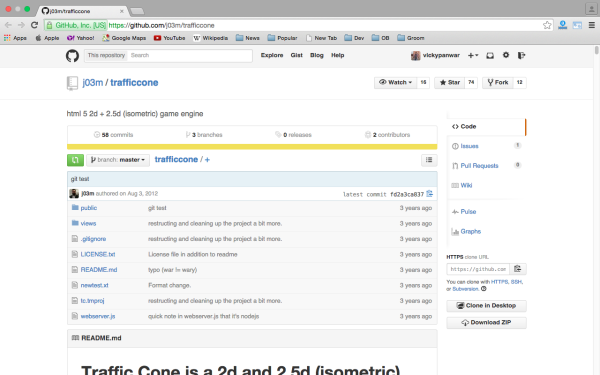Open vickypanwar profile
The height and width of the screenshot is (375, 600).
pyautogui.click(x=435, y=55)
